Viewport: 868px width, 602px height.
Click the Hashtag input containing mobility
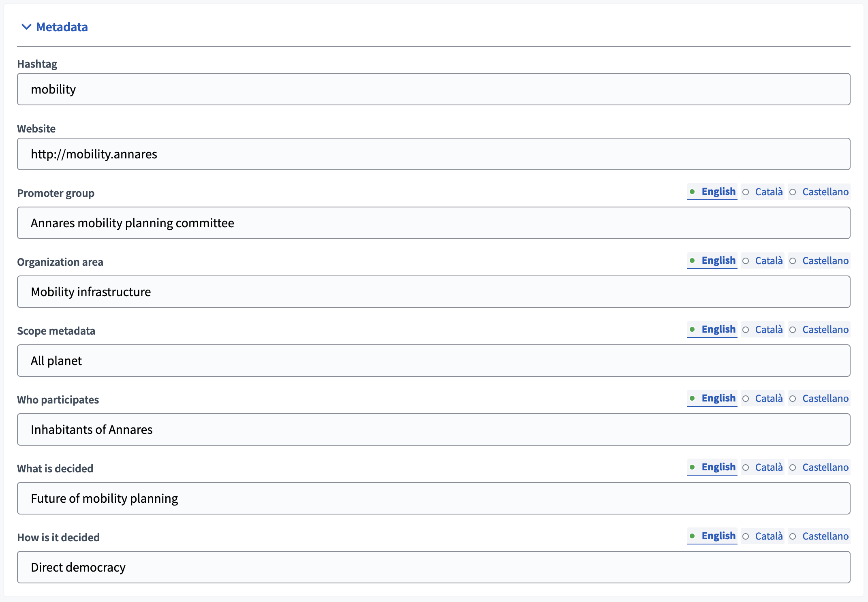(x=433, y=89)
